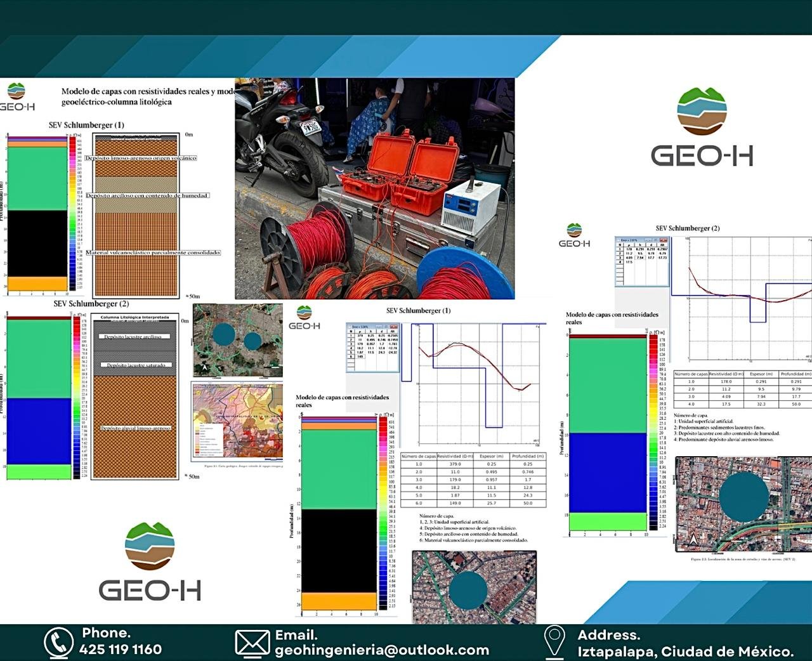Click the GEO-H logo at bottom left

(150, 562)
